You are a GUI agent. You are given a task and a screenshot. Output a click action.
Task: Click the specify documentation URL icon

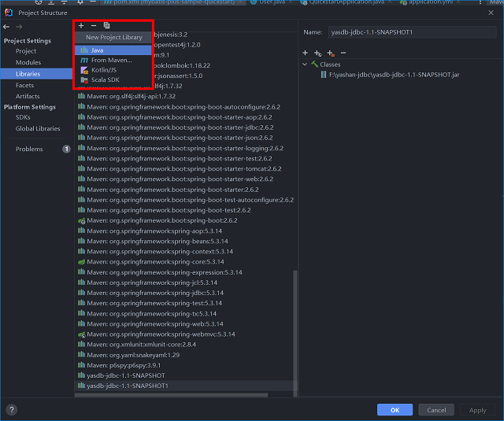point(317,53)
